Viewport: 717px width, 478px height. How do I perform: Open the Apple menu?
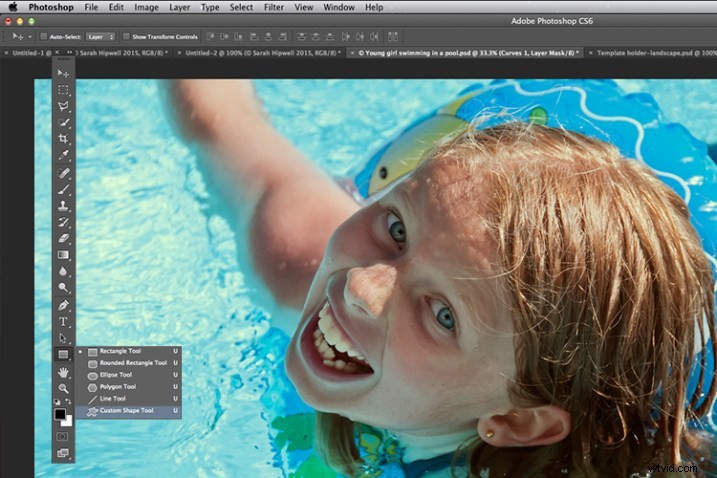tap(13, 7)
